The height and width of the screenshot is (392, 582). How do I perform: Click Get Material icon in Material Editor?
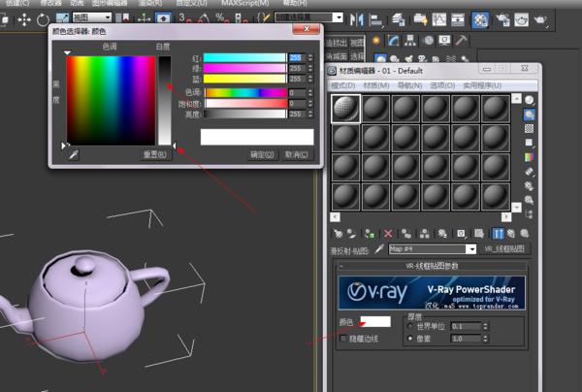pos(339,234)
